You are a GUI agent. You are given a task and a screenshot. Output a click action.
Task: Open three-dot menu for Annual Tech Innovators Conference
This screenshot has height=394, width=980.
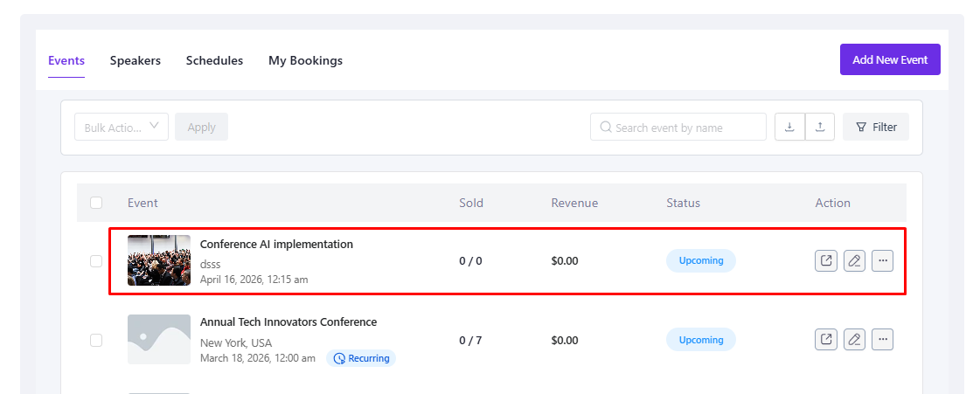click(882, 339)
